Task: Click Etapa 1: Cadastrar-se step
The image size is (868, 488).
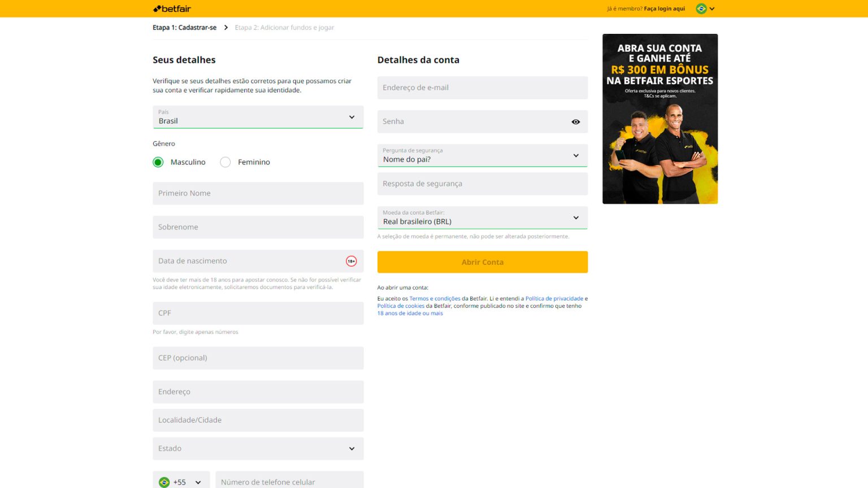Action: pos(184,27)
